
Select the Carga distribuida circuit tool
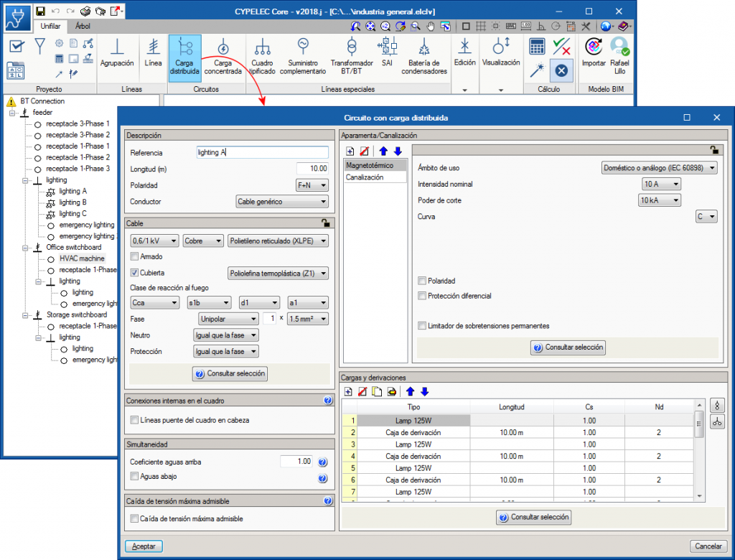[x=184, y=57]
